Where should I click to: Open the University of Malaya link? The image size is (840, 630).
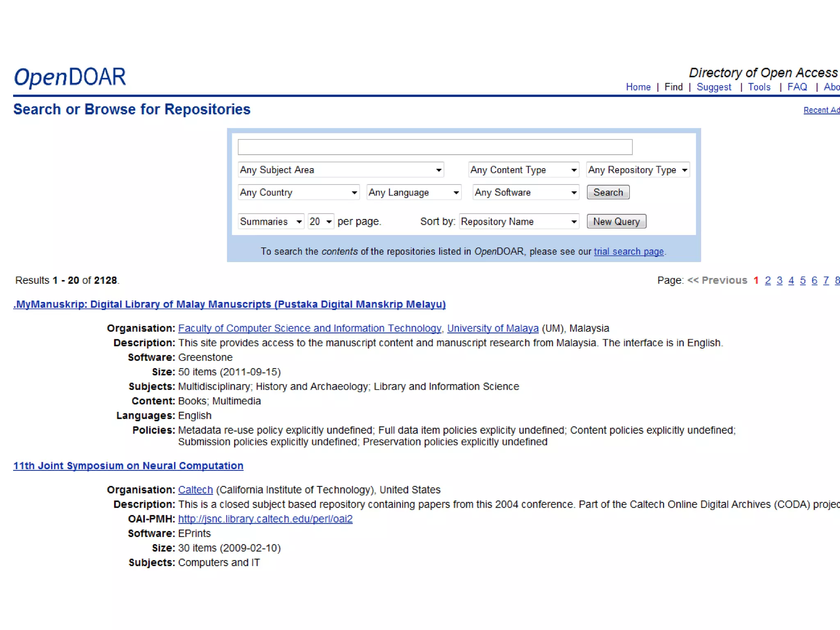pyautogui.click(x=493, y=329)
